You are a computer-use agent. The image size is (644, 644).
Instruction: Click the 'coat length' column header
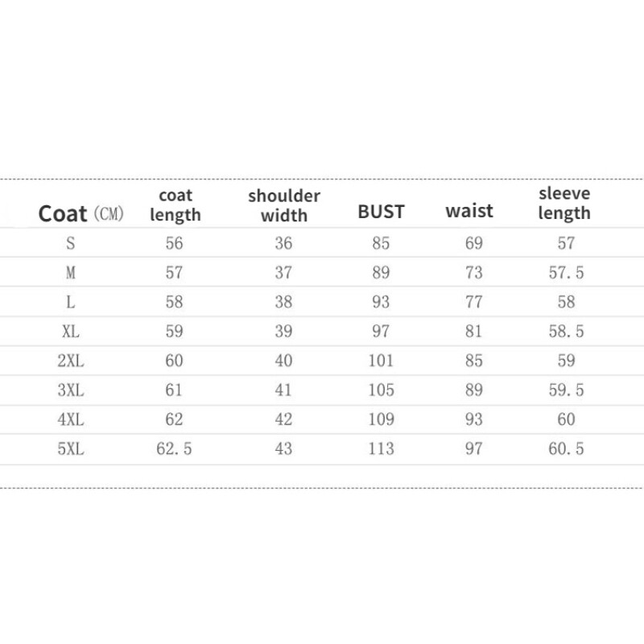pyautogui.click(x=175, y=204)
